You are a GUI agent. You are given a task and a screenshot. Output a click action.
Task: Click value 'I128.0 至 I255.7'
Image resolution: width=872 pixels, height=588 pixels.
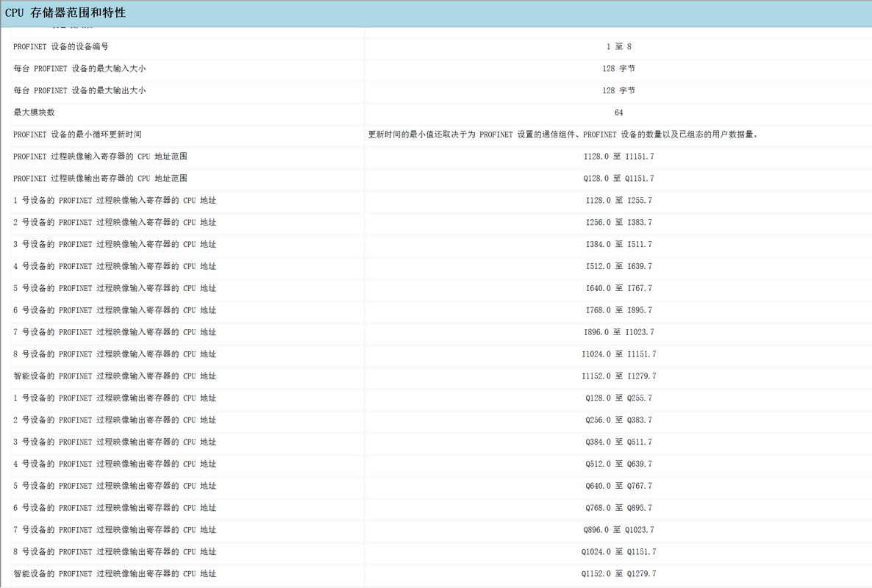tap(619, 200)
